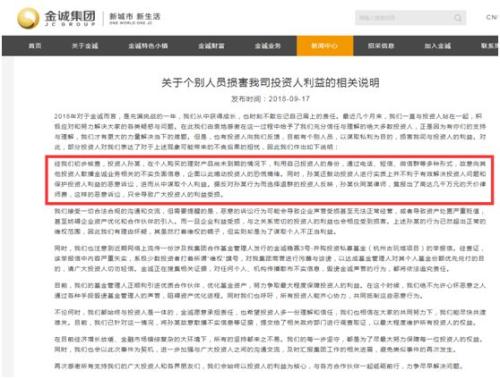
Task: Click the paragraph beginning 2018年对于金诚而言
Action: pyautogui.click(x=270, y=132)
